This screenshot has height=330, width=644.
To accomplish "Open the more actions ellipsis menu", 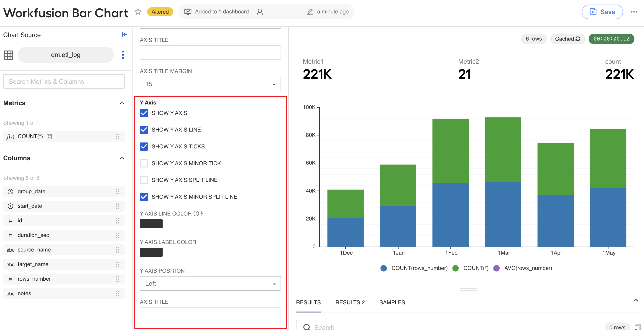I will pos(634,12).
